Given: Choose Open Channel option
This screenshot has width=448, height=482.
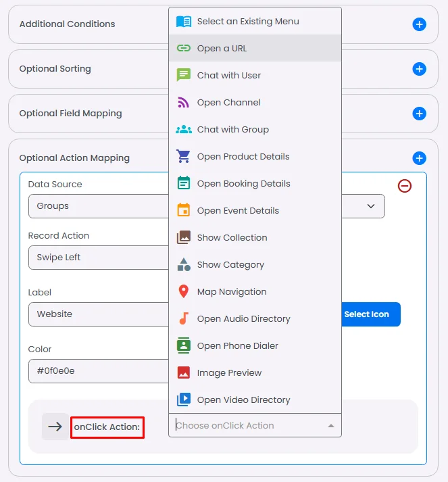Looking at the screenshot, I should pyautogui.click(x=255, y=102).
